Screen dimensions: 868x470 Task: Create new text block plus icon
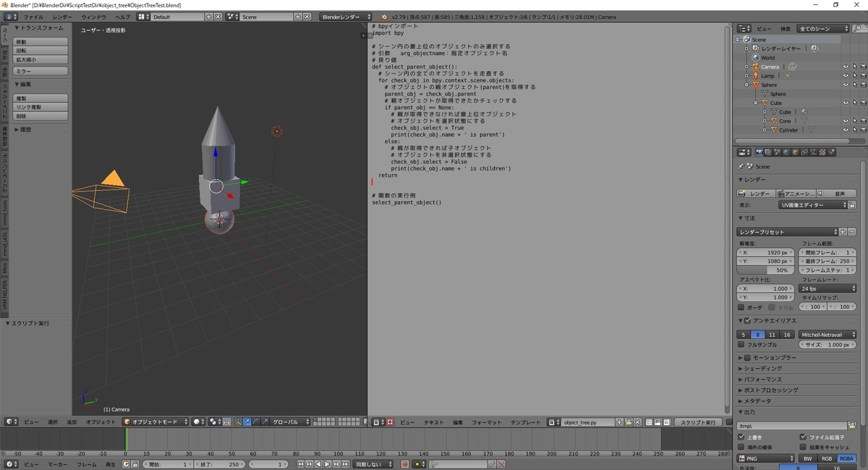tap(619, 422)
